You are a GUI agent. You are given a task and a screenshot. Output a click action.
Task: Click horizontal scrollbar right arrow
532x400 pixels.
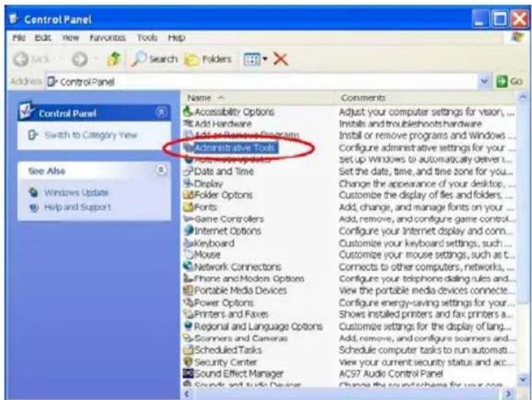508,394
